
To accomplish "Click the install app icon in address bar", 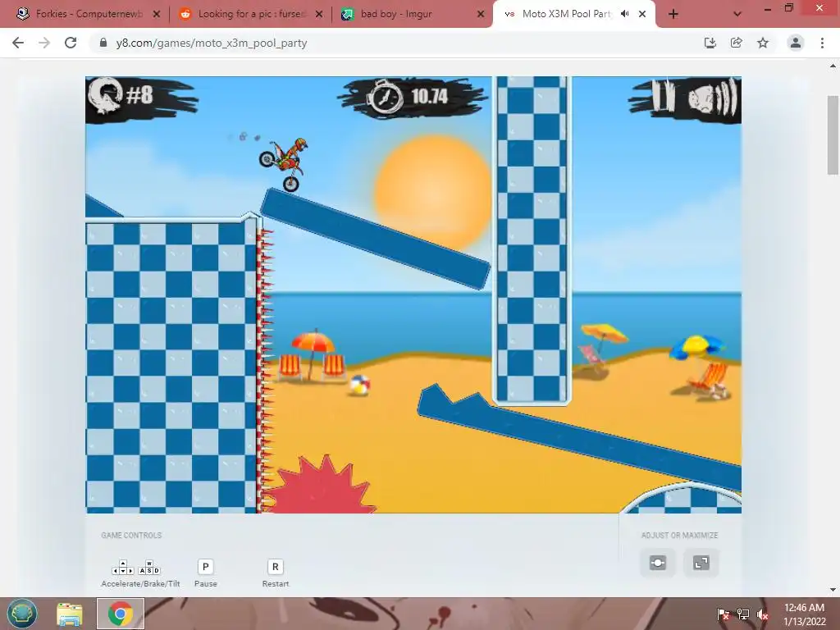I will (x=710, y=43).
